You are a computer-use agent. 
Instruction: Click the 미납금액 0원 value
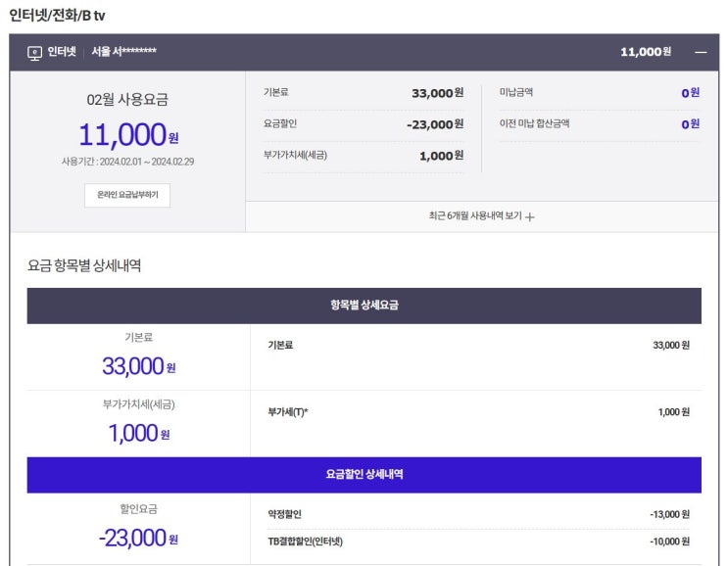click(x=690, y=93)
